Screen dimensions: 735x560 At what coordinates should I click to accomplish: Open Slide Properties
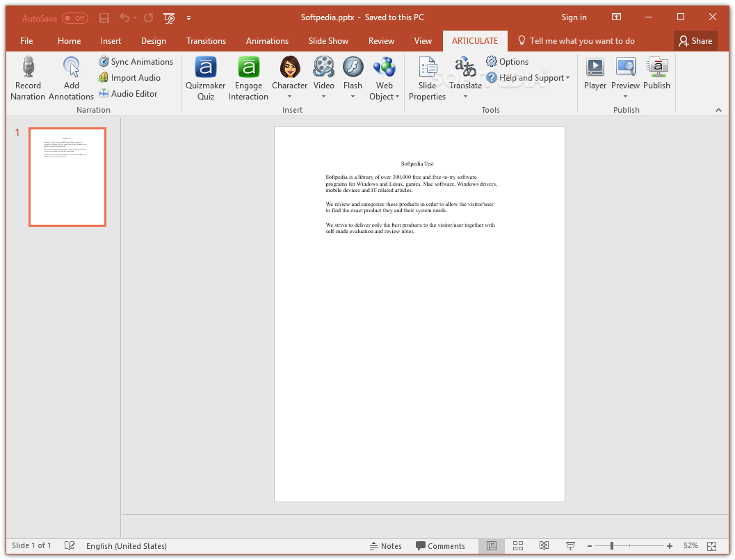(x=427, y=79)
